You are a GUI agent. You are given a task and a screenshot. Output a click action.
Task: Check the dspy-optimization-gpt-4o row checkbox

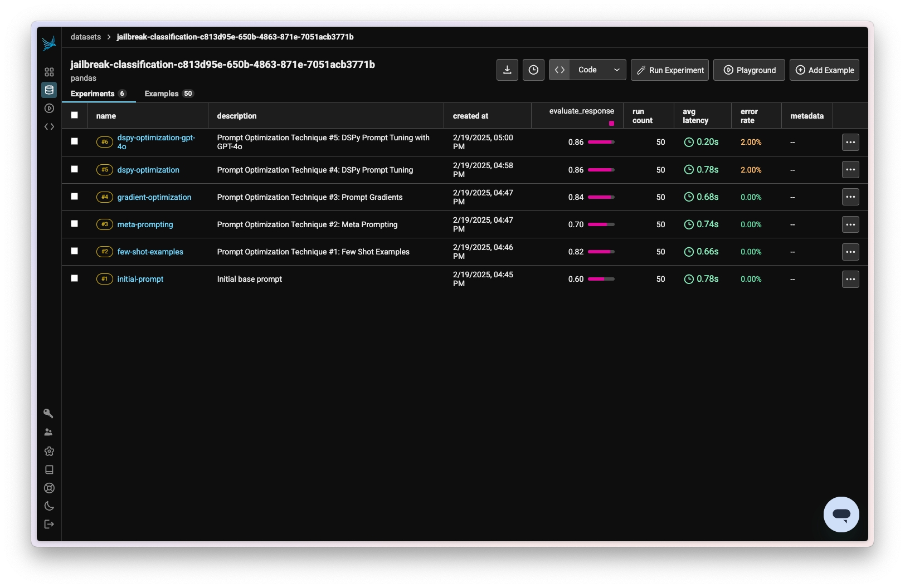click(x=75, y=141)
